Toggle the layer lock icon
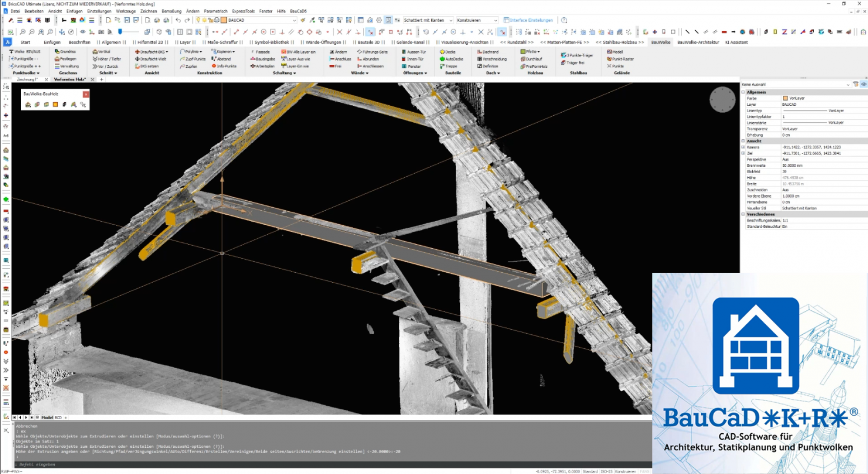The image size is (868, 474). click(210, 20)
